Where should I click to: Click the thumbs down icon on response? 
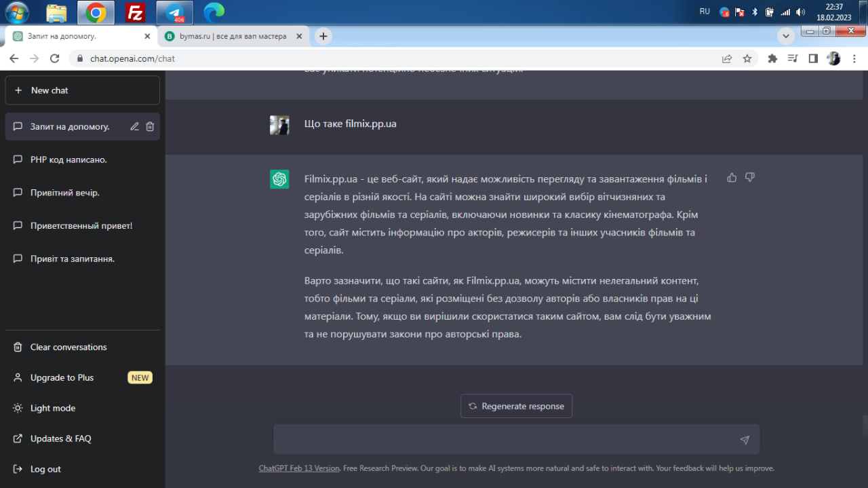(749, 178)
